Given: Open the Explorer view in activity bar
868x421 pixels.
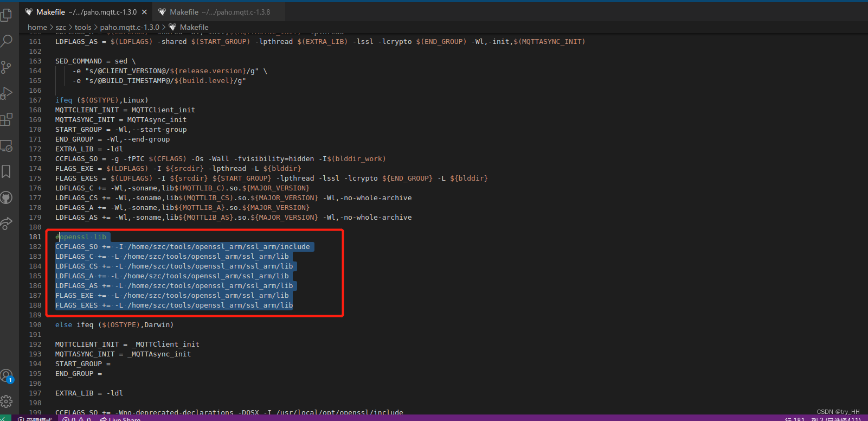Looking at the screenshot, I should (x=7, y=15).
